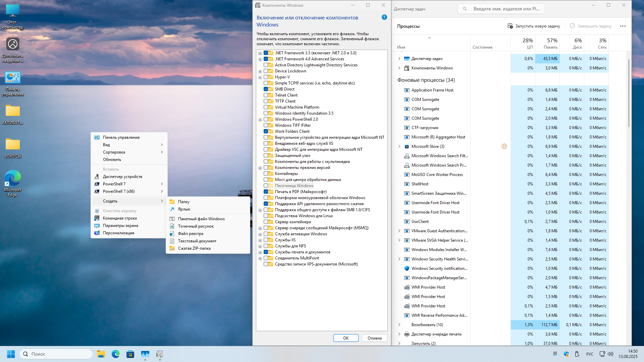Switch to Task Manager taskbar icon
Image resolution: width=644 pixels, height=362 pixels.
[x=145, y=354]
